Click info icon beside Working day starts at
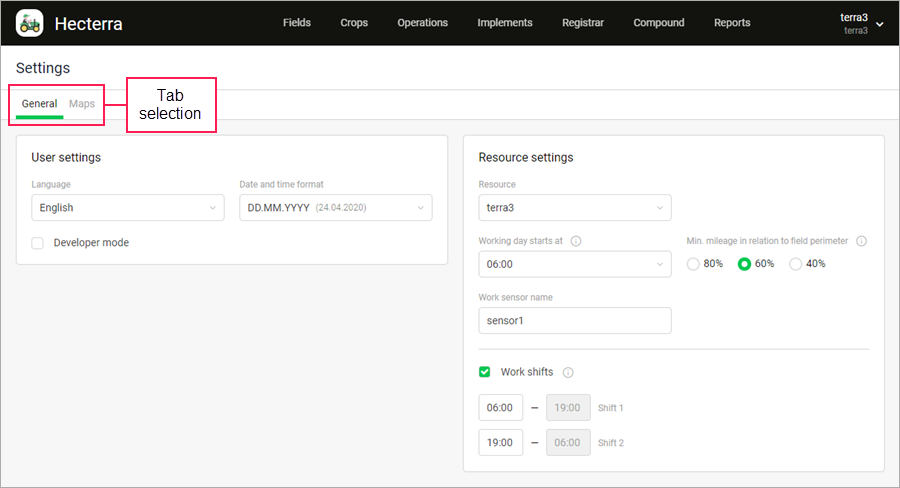 click(576, 241)
